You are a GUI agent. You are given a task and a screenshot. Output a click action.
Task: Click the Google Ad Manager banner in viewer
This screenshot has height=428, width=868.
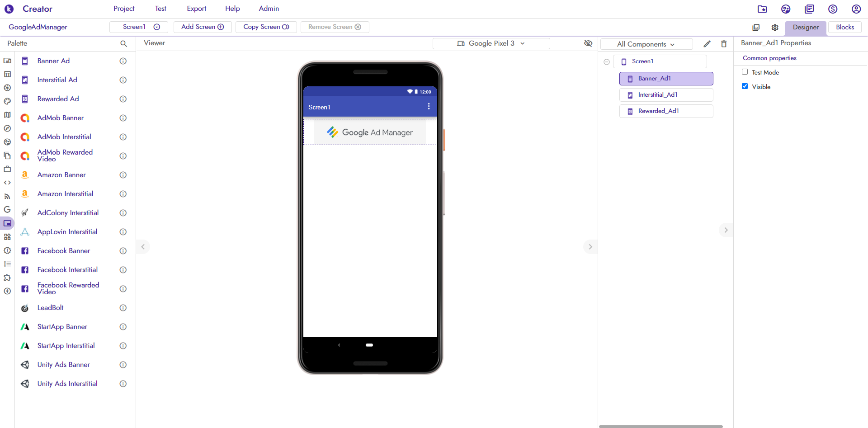click(x=370, y=132)
